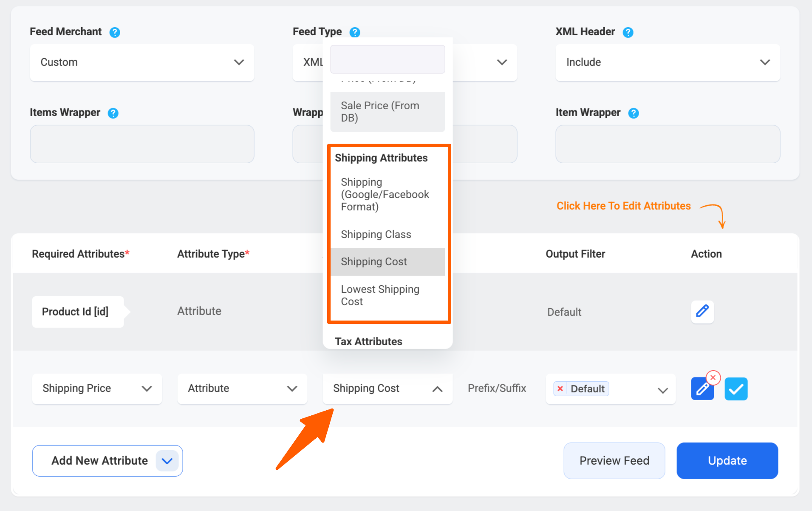Confirm the Shipping Price row with checkmark

736,389
